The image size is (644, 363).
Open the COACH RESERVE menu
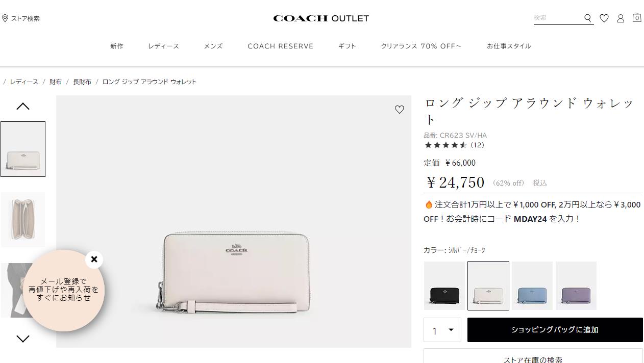pos(281,46)
